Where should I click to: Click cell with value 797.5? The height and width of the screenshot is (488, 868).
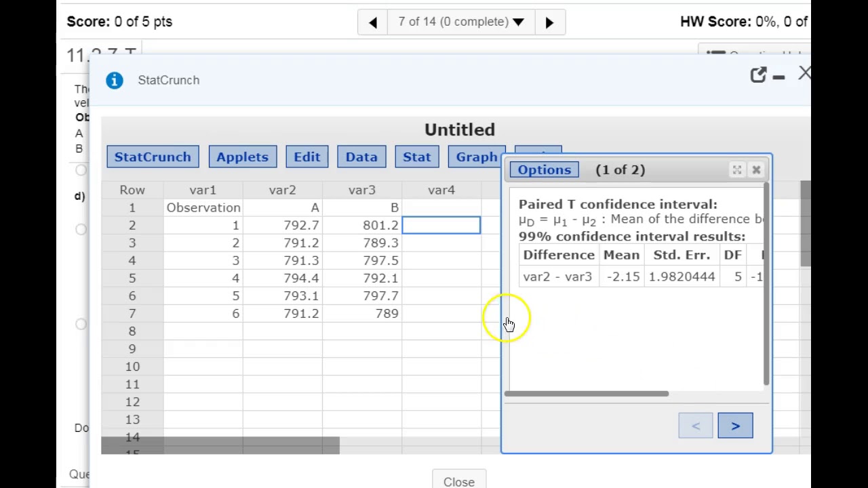pyautogui.click(x=361, y=260)
